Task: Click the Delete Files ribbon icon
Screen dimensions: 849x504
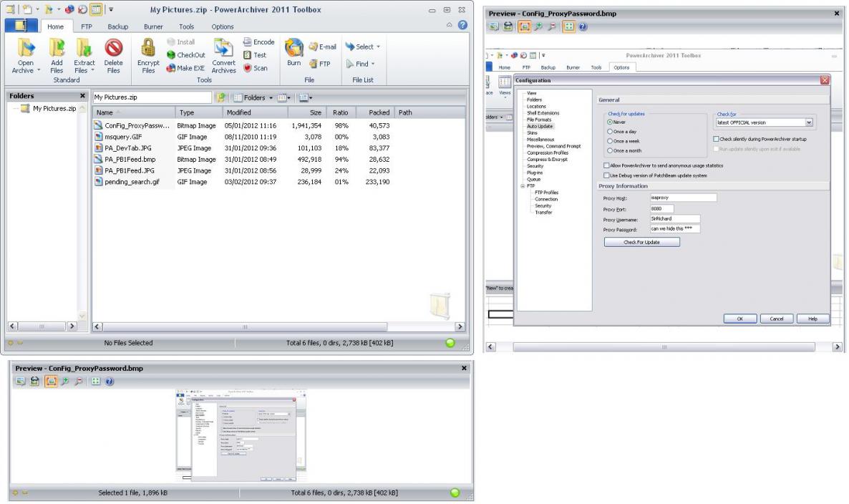Action: tap(114, 48)
